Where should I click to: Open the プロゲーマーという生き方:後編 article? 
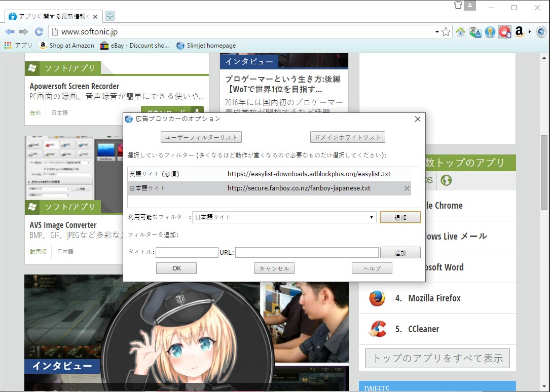pos(283,84)
